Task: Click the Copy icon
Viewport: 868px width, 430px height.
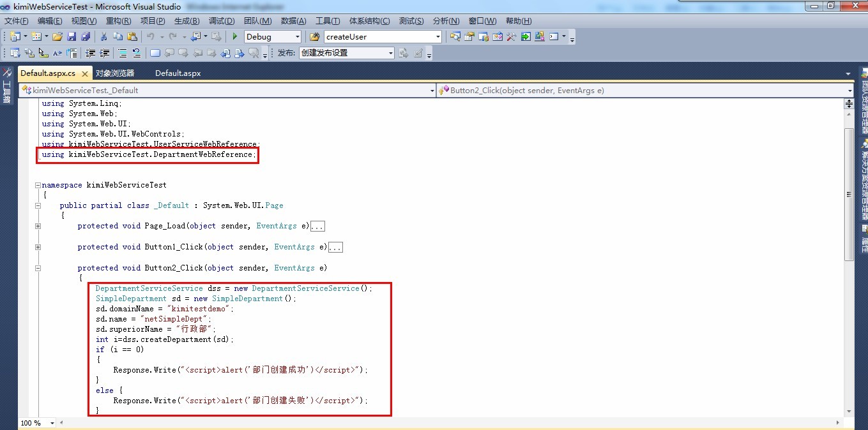Action: coord(118,36)
